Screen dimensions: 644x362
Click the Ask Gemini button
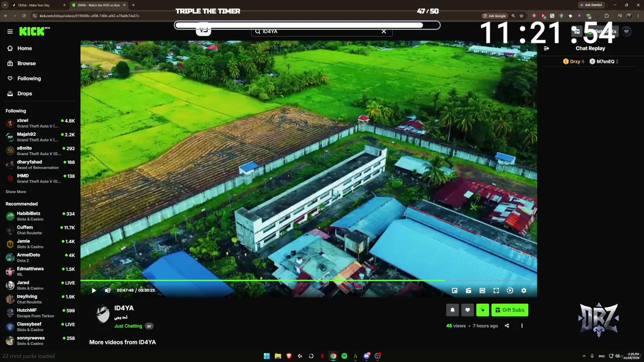click(x=591, y=5)
